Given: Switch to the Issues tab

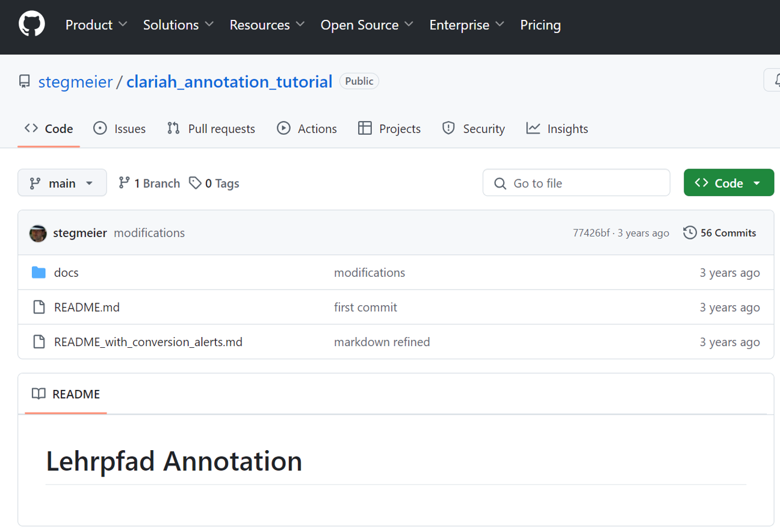Looking at the screenshot, I should point(120,129).
